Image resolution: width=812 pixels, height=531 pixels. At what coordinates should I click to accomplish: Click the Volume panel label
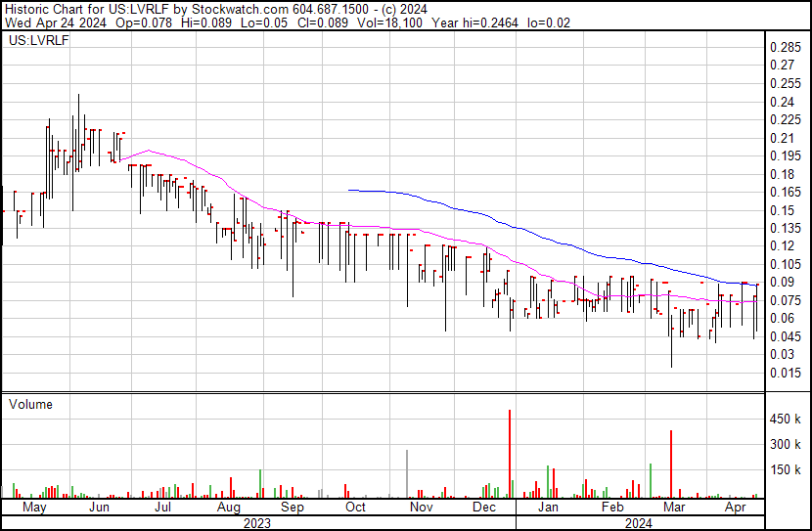tap(30, 404)
